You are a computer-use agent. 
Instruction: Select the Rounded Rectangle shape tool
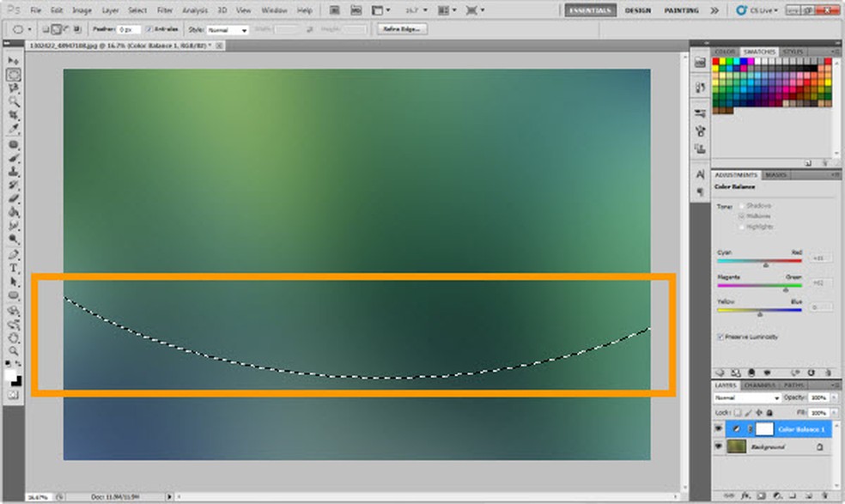tap(14, 295)
